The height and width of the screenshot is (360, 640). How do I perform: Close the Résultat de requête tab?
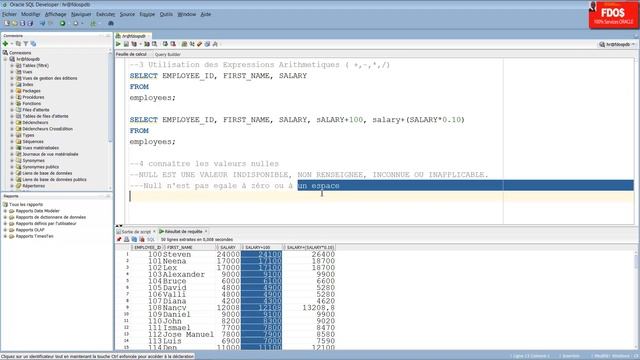[x=206, y=231]
